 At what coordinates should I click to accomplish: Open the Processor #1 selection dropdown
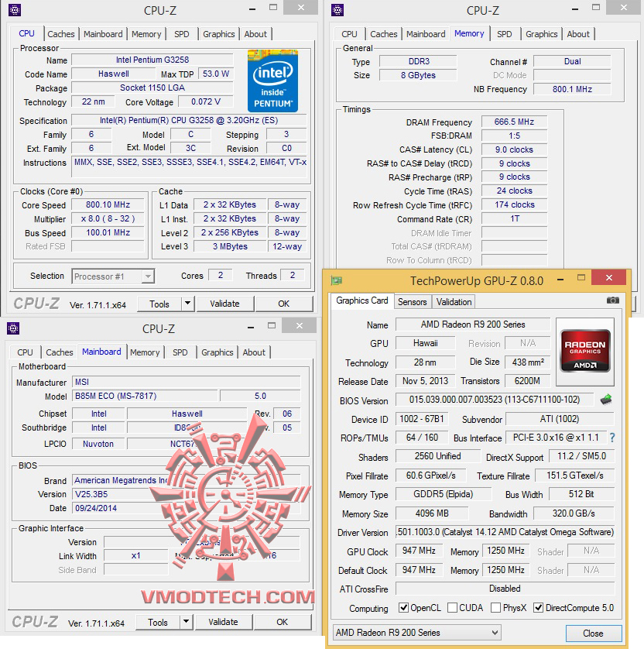pos(113,276)
